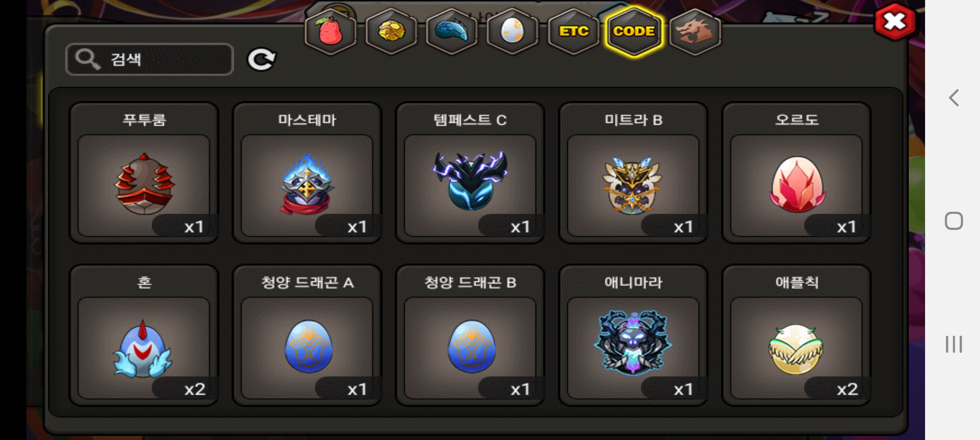Select the 푸투룸 egg item
Viewport: 980px width, 440px height.
click(x=144, y=173)
